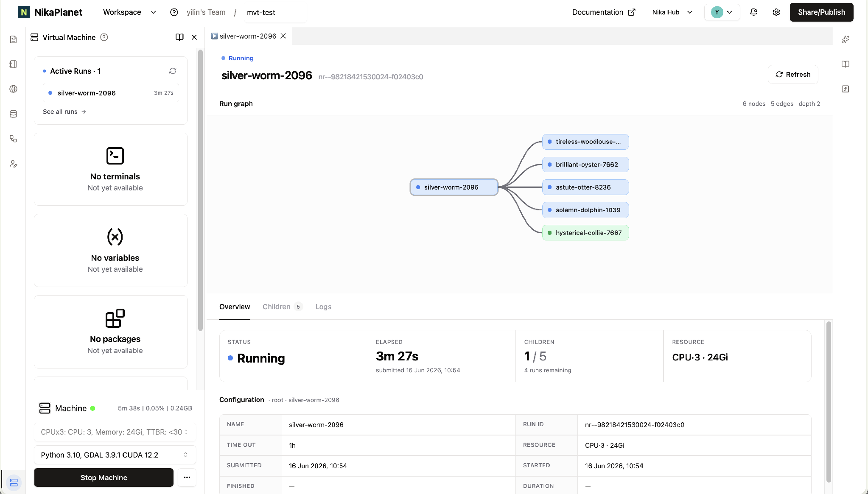Open the help question-mark icon beside Workspace

(x=174, y=12)
